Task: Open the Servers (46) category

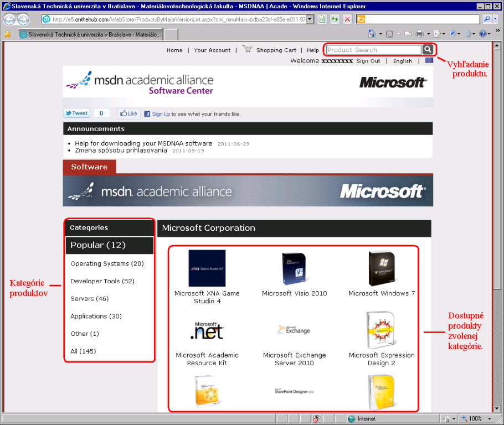Action: click(89, 299)
